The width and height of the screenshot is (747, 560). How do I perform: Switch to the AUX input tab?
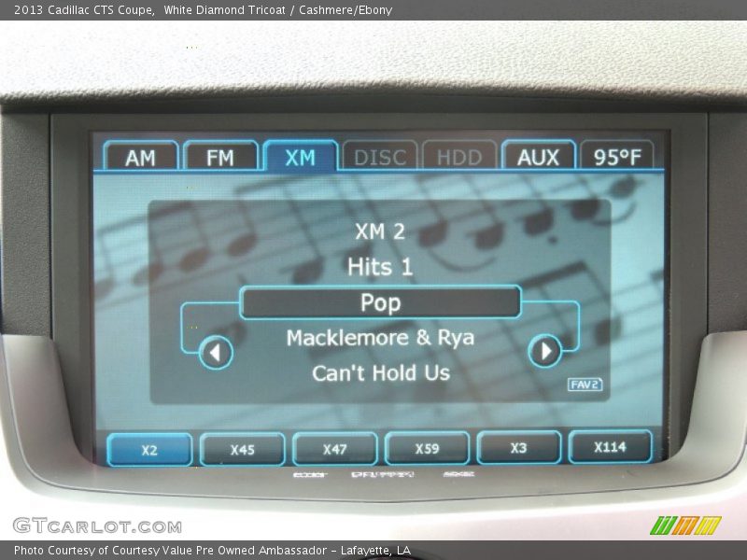538,157
